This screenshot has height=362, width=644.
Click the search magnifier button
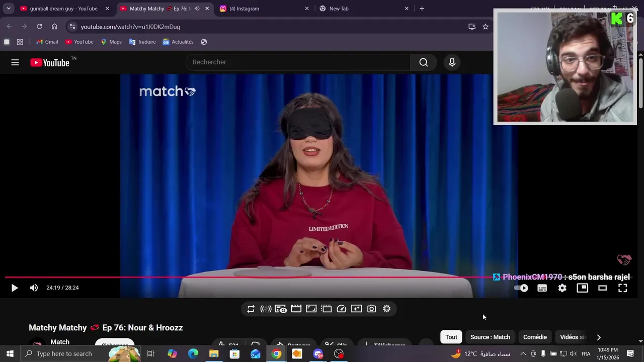point(424,62)
